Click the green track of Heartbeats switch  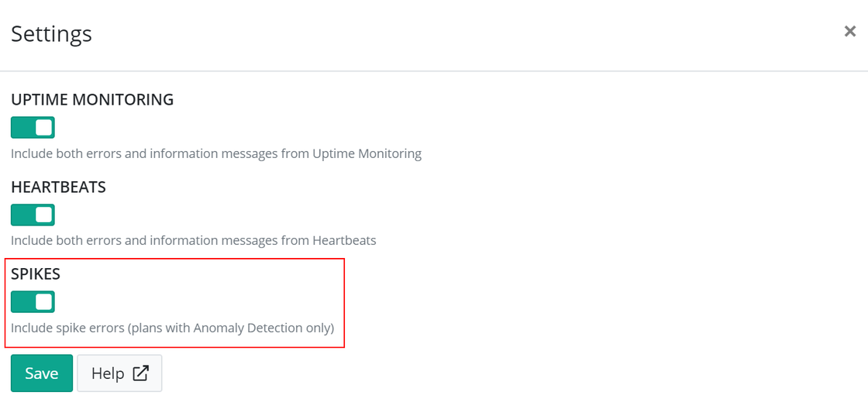coord(22,215)
